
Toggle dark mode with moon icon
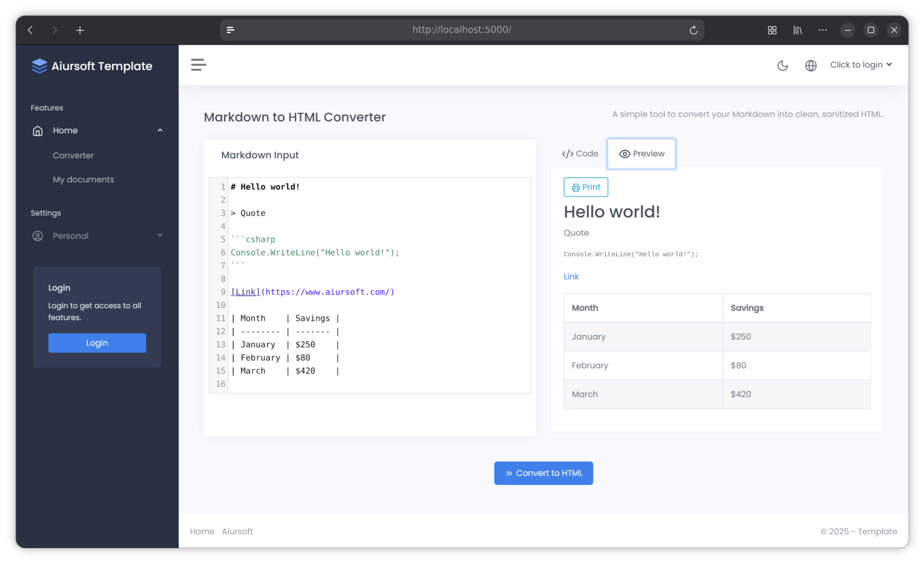tap(782, 66)
